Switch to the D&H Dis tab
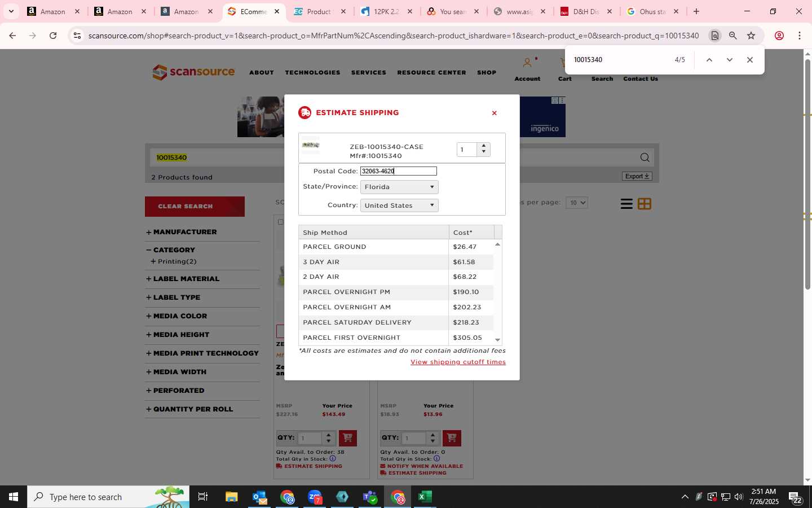 click(586, 11)
